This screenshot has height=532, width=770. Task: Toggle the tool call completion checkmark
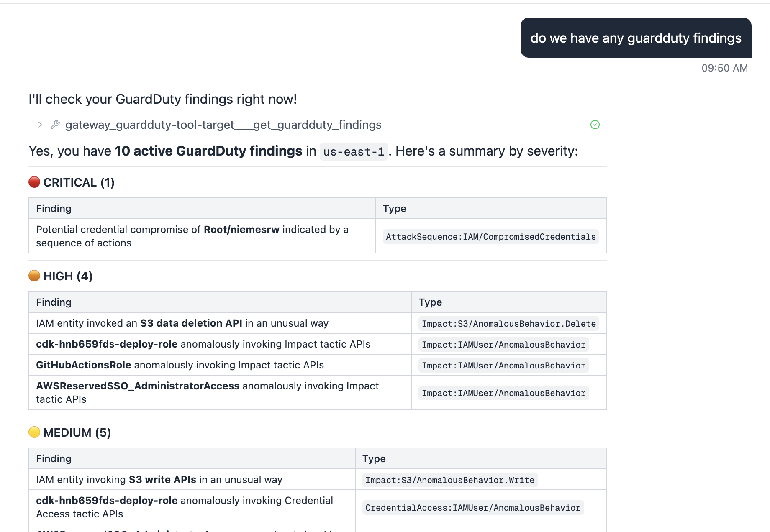595,125
